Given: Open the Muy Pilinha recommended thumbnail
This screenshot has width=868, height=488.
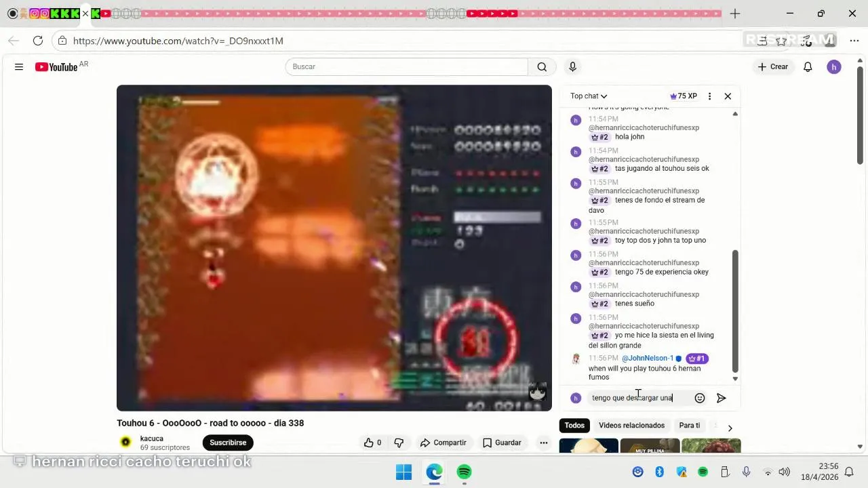Looking at the screenshot, I should point(650,446).
